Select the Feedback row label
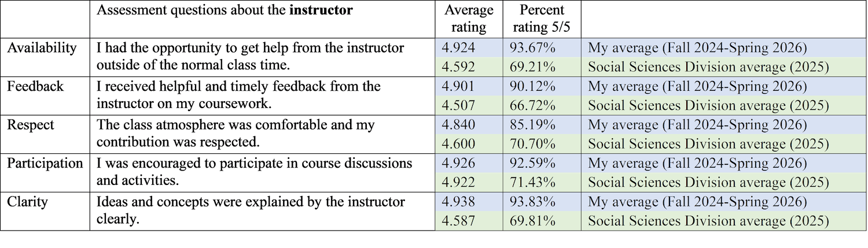This screenshot has height=248, width=868. tap(35, 87)
